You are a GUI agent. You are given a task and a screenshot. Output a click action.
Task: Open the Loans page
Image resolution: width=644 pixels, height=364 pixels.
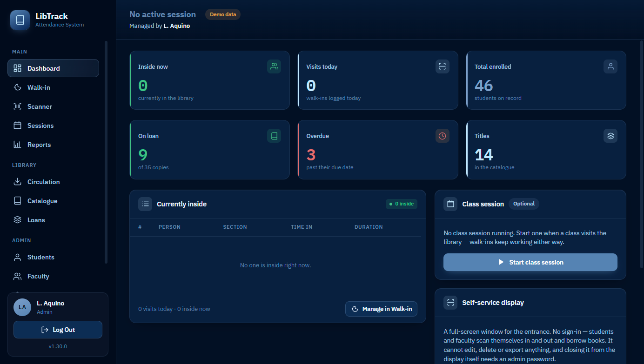pyautogui.click(x=53, y=220)
